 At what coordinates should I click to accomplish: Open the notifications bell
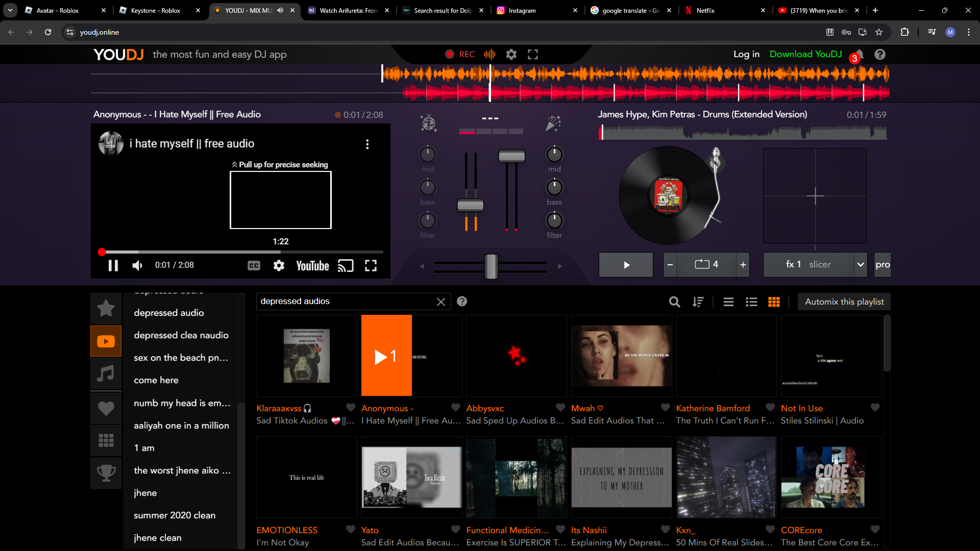coord(860,54)
